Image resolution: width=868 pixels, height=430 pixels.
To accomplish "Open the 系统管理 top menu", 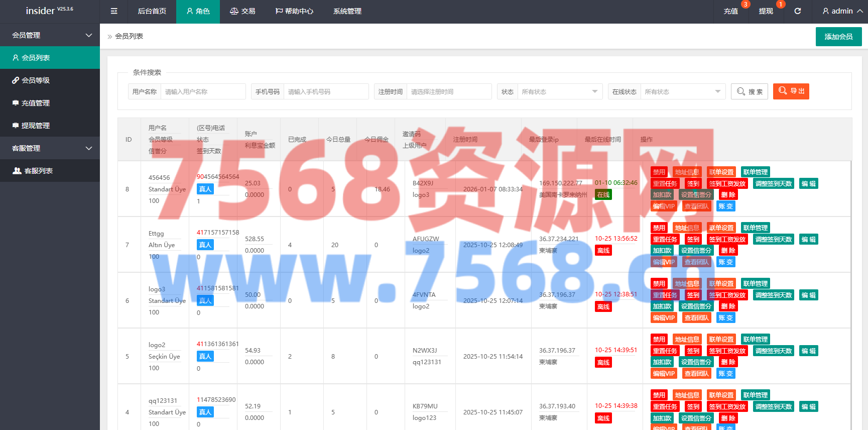I will (x=347, y=11).
